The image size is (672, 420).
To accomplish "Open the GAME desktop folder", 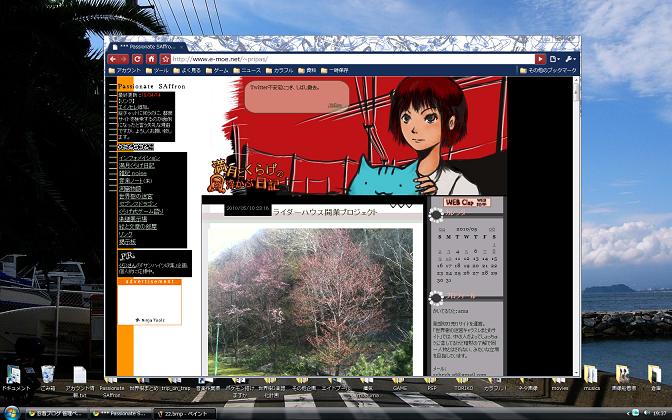I will pyautogui.click(x=399, y=385).
